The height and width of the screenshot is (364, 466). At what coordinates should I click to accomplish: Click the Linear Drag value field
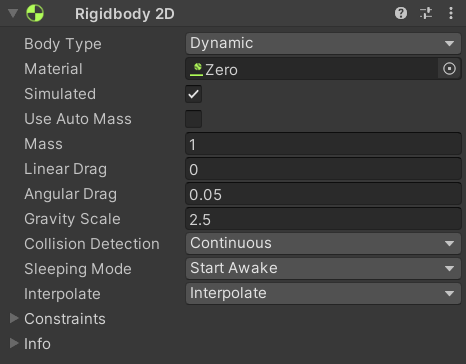[323, 169]
